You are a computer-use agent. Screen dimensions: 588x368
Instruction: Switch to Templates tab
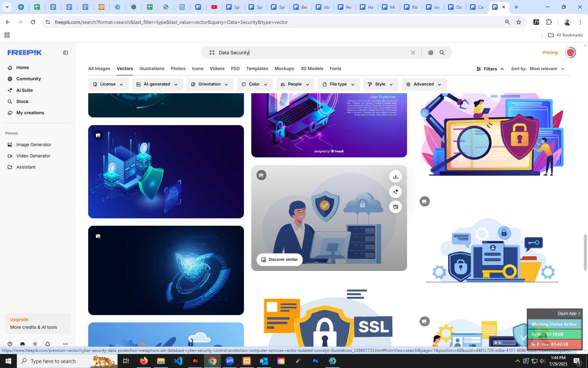pyautogui.click(x=257, y=69)
